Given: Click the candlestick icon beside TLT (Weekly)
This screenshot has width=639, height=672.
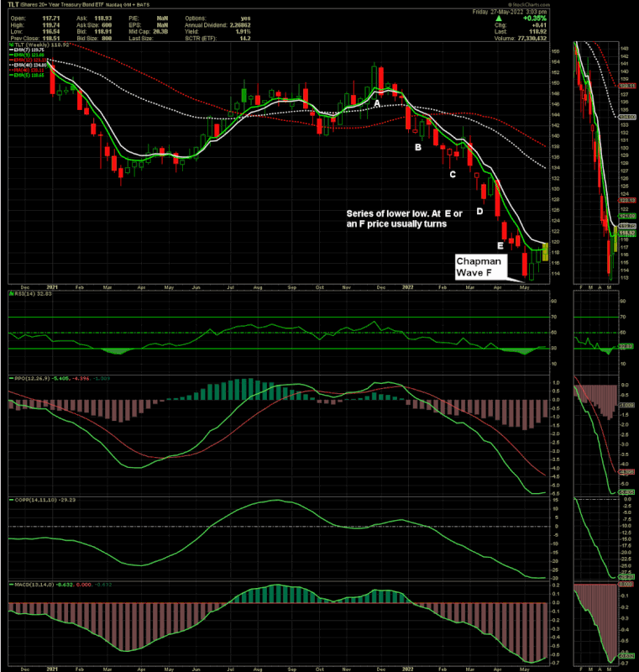Looking at the screenshot, I should [11, 45].
